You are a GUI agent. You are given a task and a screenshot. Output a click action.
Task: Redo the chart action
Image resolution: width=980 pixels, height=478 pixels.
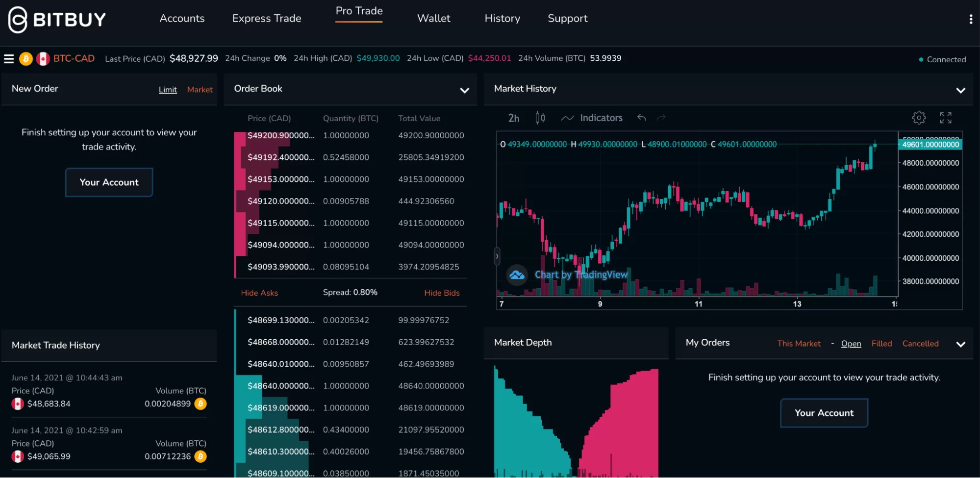click(x=661, y=118)
